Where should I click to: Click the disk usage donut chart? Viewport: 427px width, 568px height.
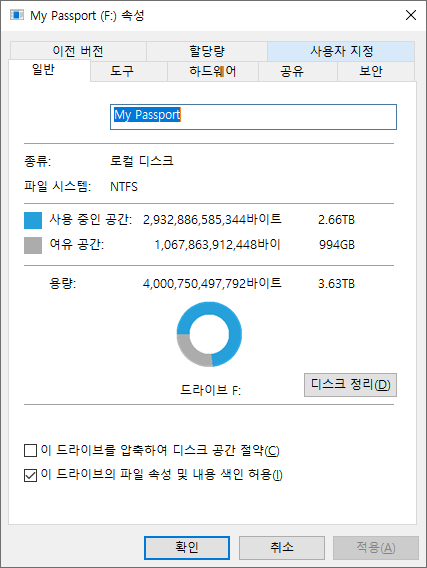(x=209, y=334)
